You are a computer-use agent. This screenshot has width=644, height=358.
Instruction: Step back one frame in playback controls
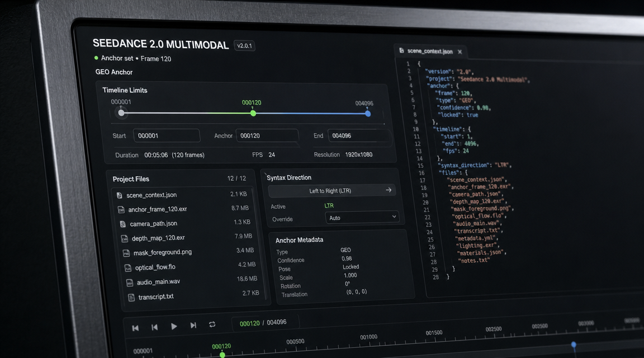pos(154,327)
